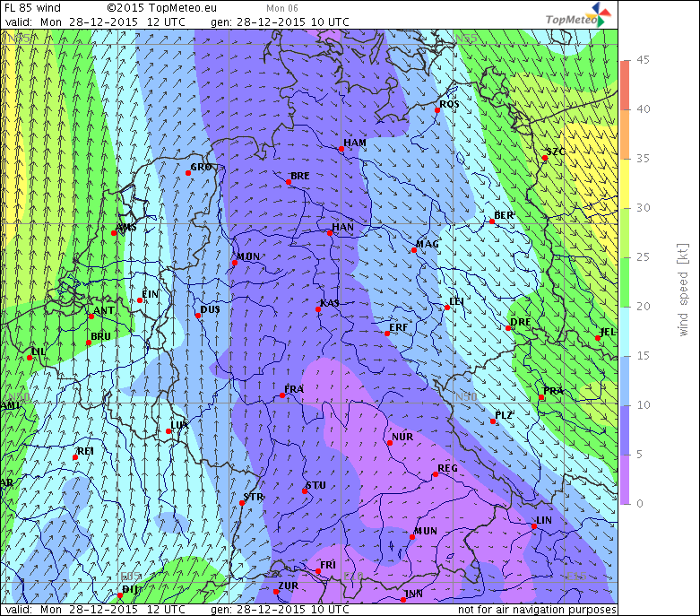Image resolution: width=700 pixels, height=616 pixels.
Task: Click the STU station marker dot
Action: (304, 491)
